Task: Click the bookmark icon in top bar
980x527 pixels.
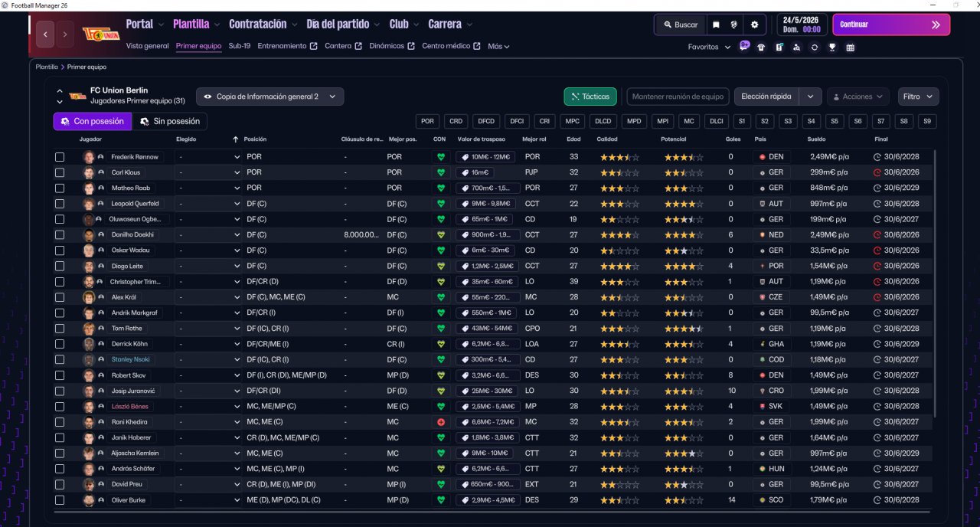Action: (x=716, y=25)
